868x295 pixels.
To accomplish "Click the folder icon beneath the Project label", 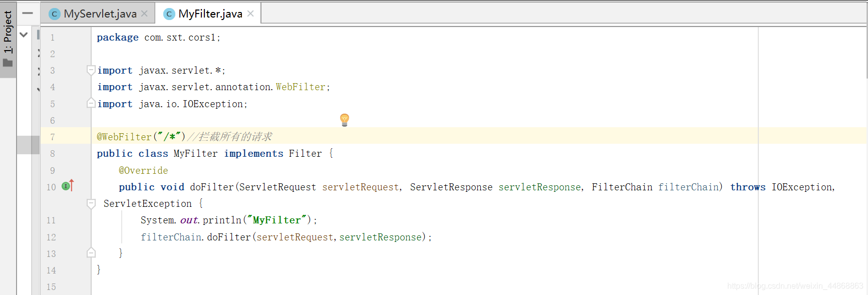I will click(8, 63).
